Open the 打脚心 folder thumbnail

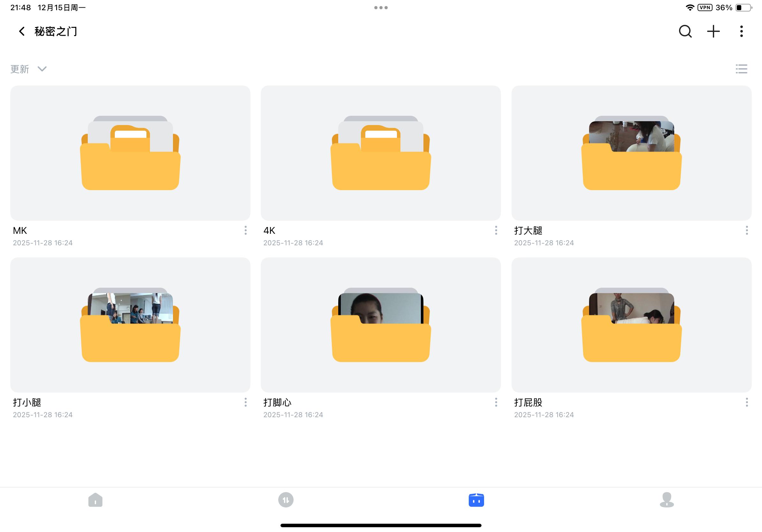pos(381,325)
